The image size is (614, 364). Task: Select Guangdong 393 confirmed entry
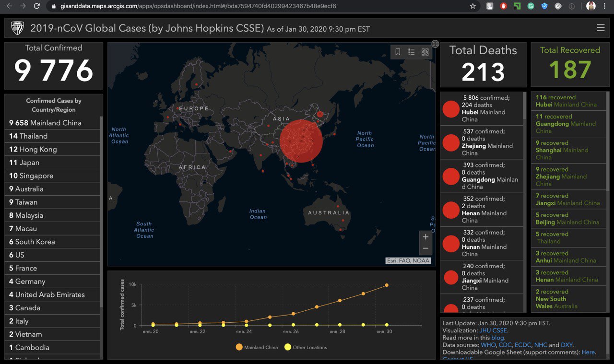[482, 176]
